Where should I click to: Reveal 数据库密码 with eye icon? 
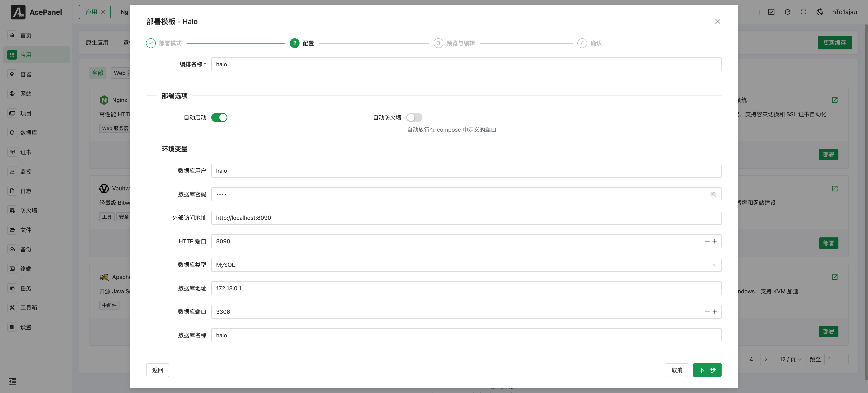[713, 194]
